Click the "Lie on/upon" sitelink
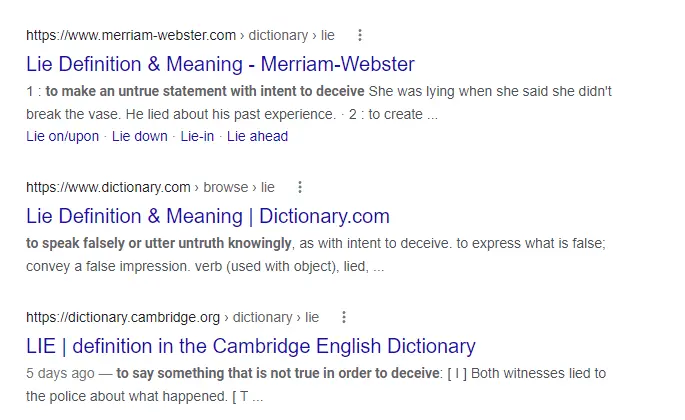Viewport: 685px width, 420px height. click(x=63, y=136)
